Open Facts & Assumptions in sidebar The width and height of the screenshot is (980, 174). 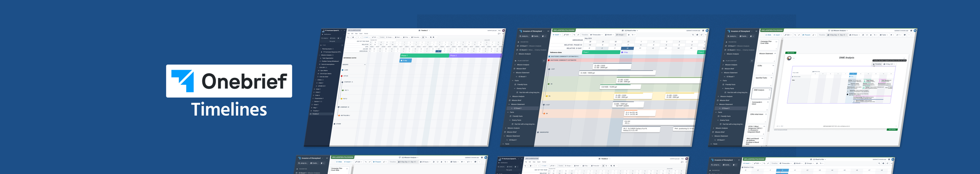coord(328,64)
